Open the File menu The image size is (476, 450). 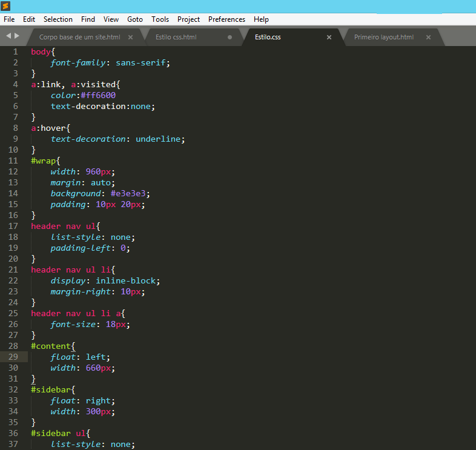(x=9, y=19)
